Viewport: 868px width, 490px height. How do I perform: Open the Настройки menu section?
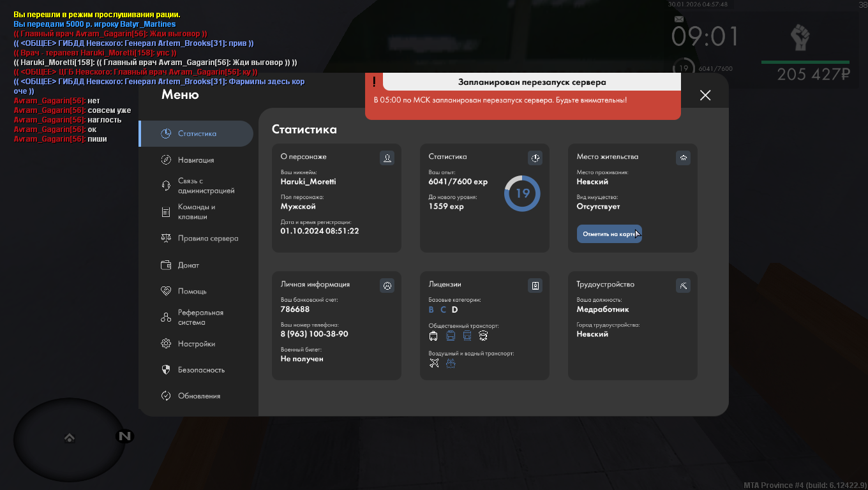(196, 343)
